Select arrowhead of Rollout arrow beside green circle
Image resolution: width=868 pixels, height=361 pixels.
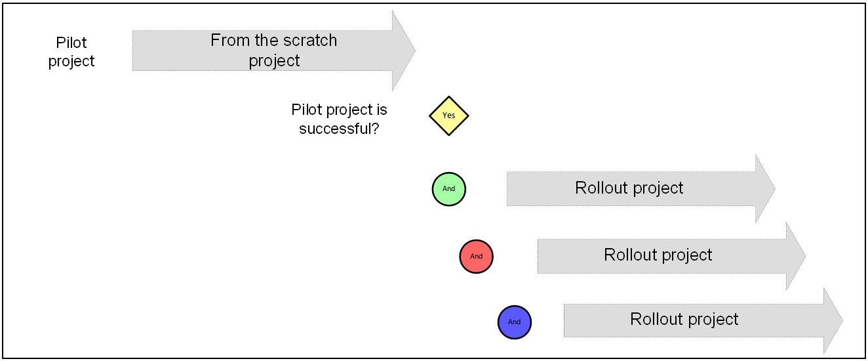click(764, 189)
